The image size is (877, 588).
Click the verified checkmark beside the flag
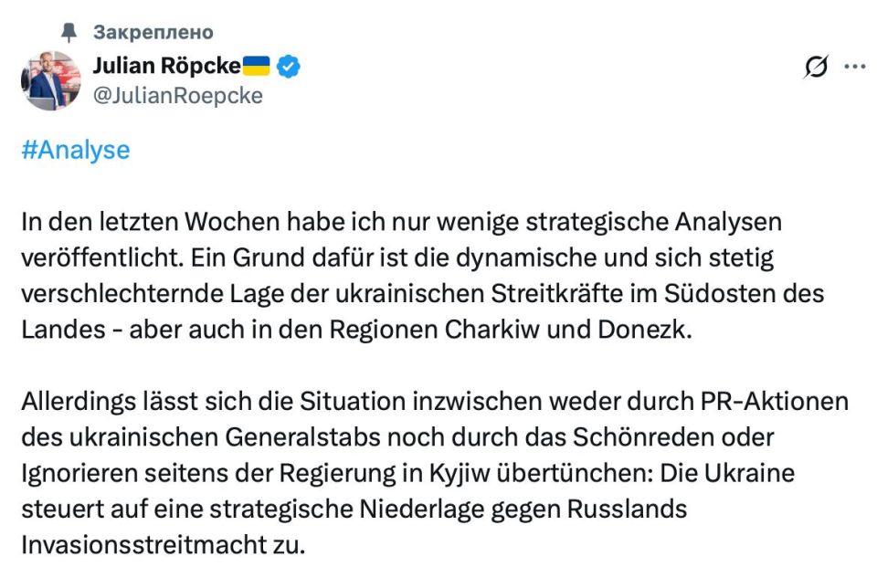tap(288, 64)
